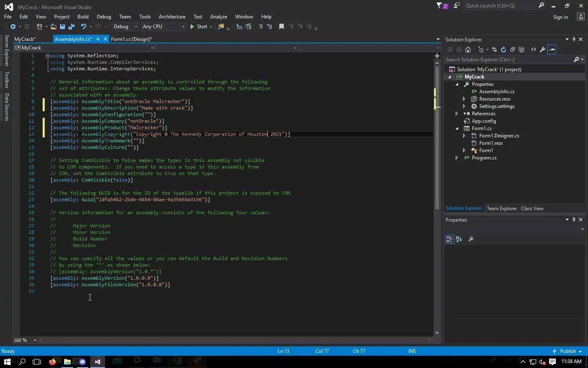Open the Debug configuration dropdown
588x368 pixels.
tap(125, 27)
